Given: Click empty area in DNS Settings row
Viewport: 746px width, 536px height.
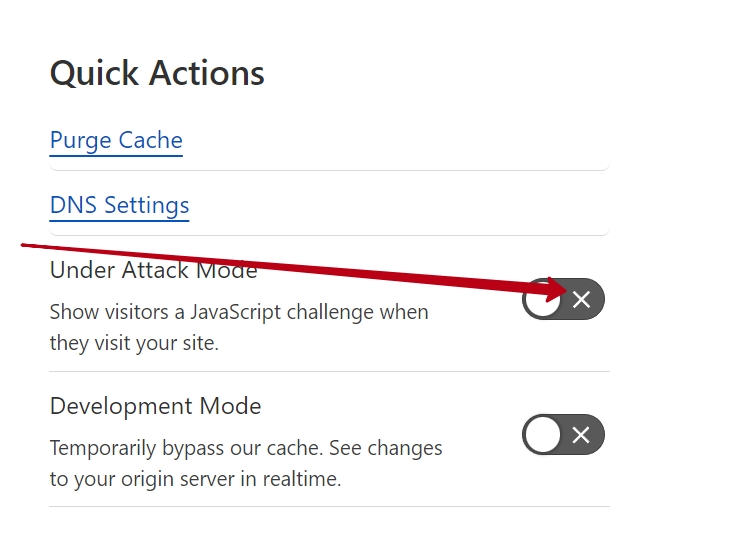Looking at the screenshot, I should tap(399, 205).
